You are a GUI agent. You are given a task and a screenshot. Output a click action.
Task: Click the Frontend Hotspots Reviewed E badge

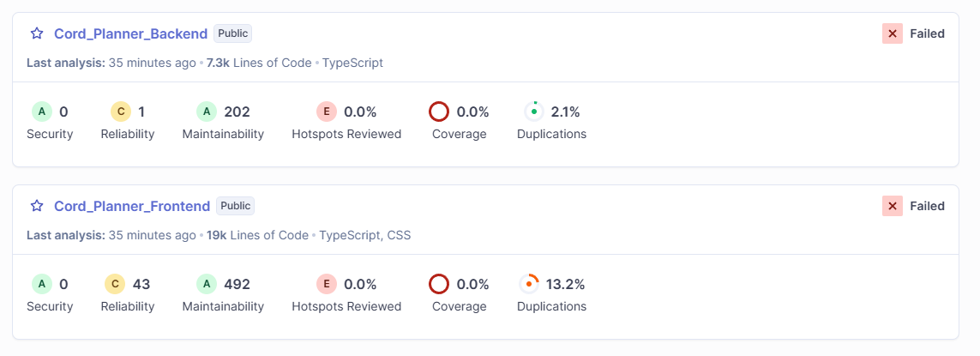tap(326, 284)
